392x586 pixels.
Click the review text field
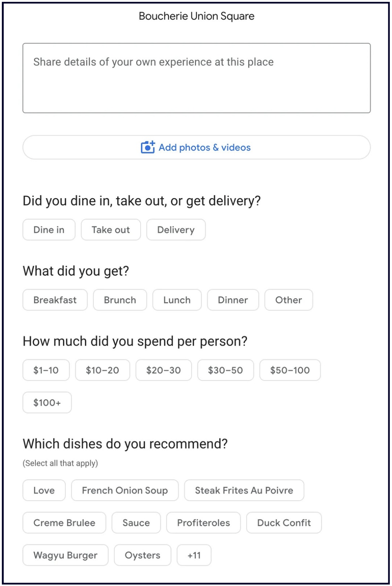pos(196,78)
